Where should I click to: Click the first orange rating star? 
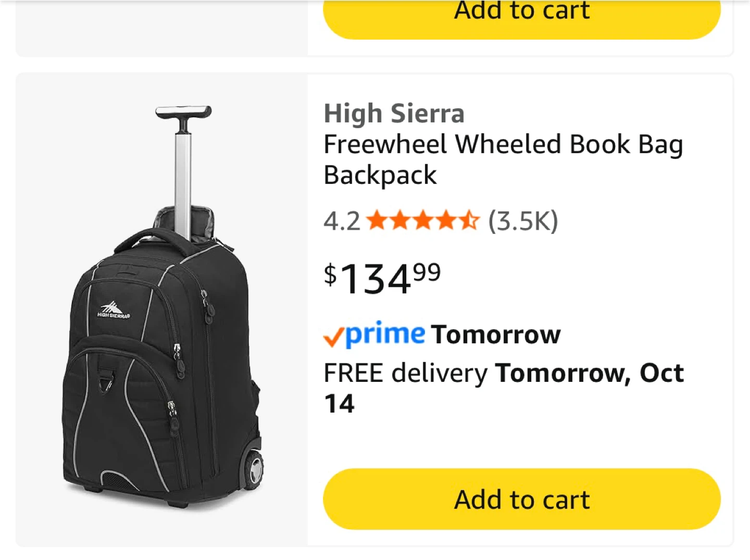coord(377,220)
